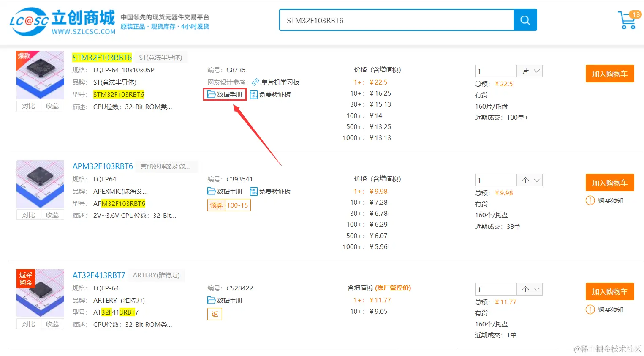Open 个 unit dropdown for APM32F103RBT6
This screenshot has height=356, width=644.
pos(530,180)
